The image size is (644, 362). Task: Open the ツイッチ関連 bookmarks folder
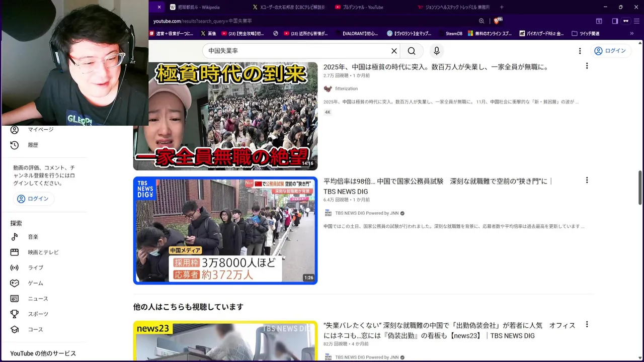(x=586, y=34)
